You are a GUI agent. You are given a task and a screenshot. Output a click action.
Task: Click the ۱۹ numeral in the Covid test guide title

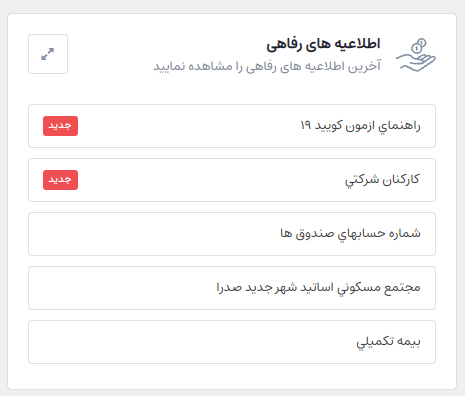coord(306,125)
